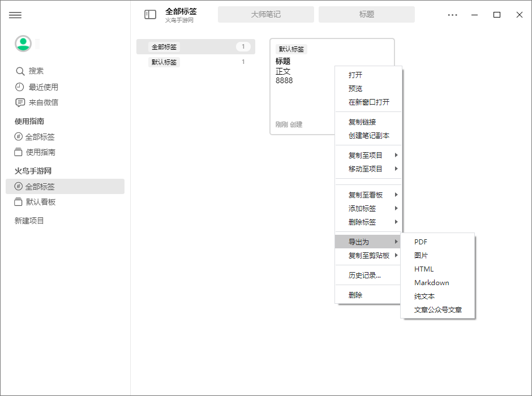
Task: Choose 删除 in the context menu
Action: click(x=368, y=295)
